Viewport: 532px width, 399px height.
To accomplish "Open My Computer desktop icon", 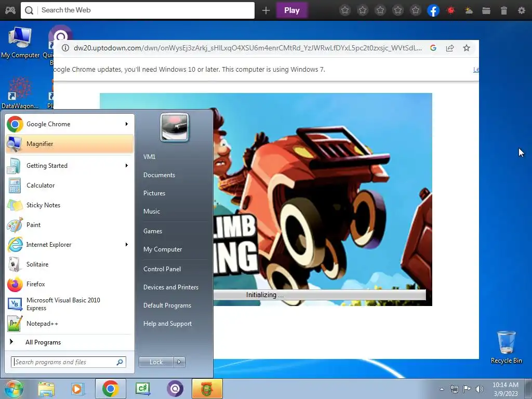I will pos(20,43).
